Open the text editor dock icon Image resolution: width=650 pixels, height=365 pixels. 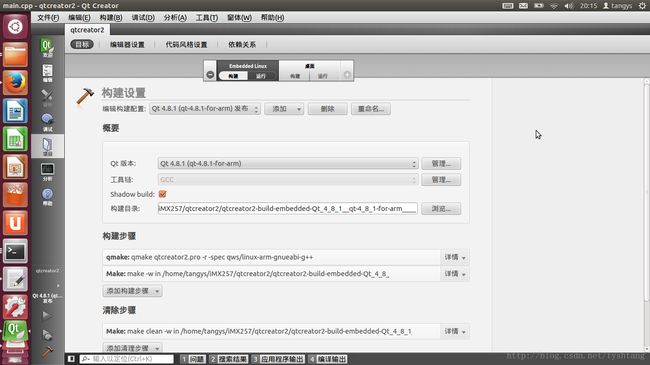click(15, 279)
